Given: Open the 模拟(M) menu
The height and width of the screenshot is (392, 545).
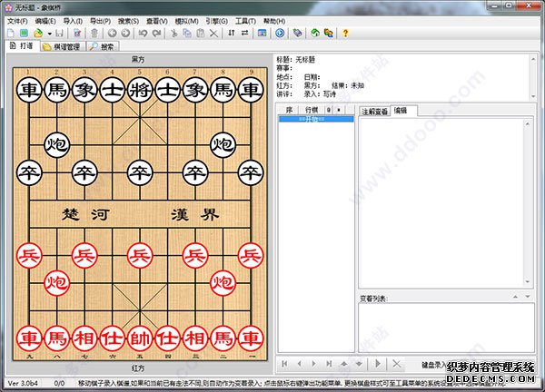Looking at the screenshot, I should [186, 21].
